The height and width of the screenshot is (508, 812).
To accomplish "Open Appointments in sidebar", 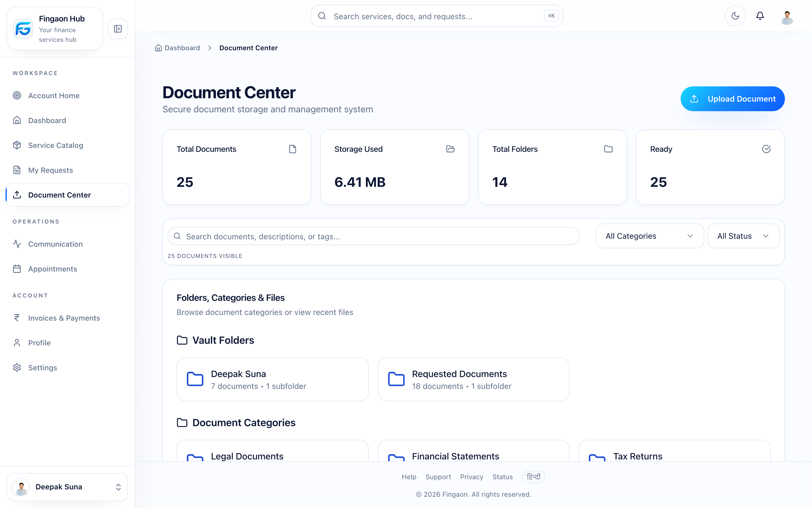I will click(x=67, y=269).
